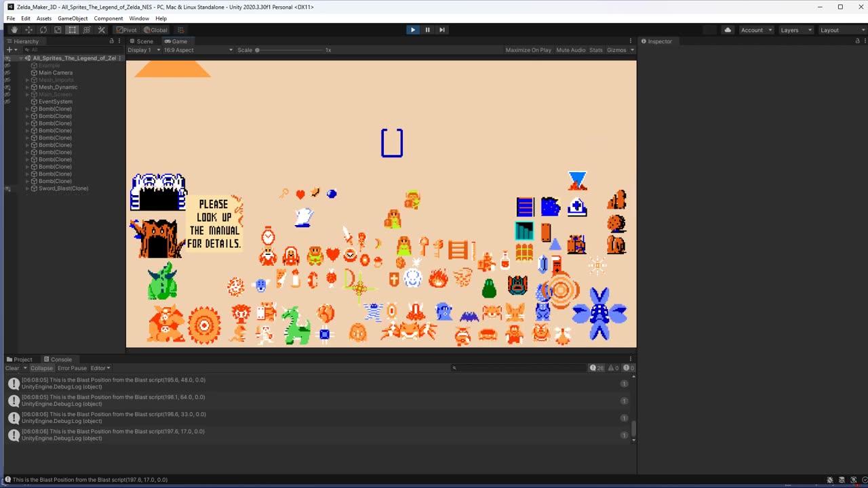Open the Component menu
This screenshot has height=488, width=868.
(108, 18)
